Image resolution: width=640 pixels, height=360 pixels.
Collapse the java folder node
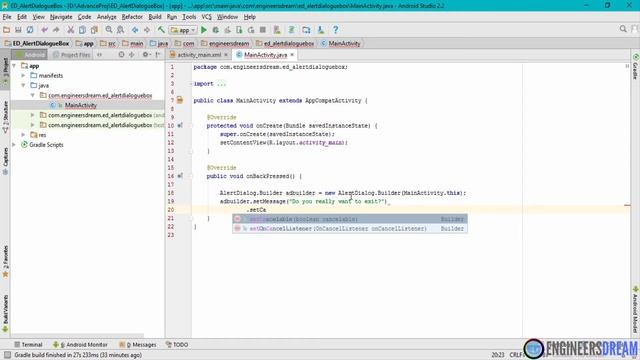click(x=23, y=85)
